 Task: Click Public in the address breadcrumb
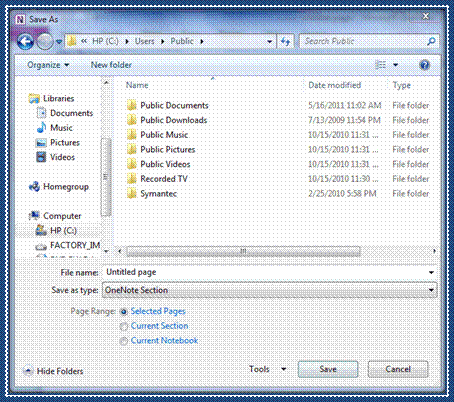click(x=182, y=41)
